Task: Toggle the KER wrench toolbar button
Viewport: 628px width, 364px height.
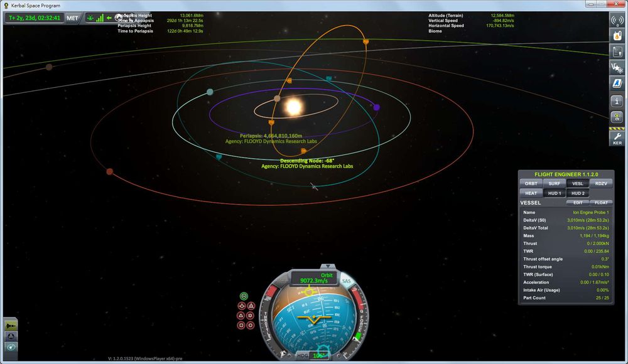Action: (x=617, y=138)
